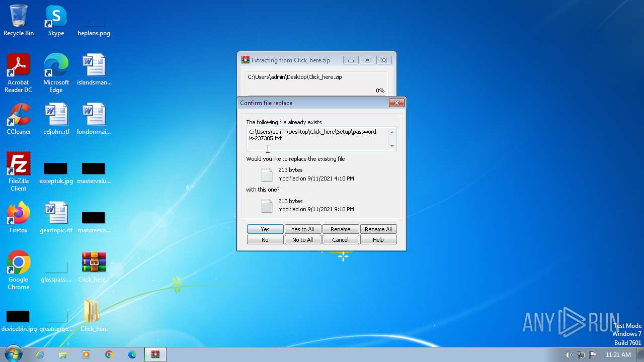Select the mastervalu file icon
Viewport: 644px width, 362px height.
(x=94, y=172)
